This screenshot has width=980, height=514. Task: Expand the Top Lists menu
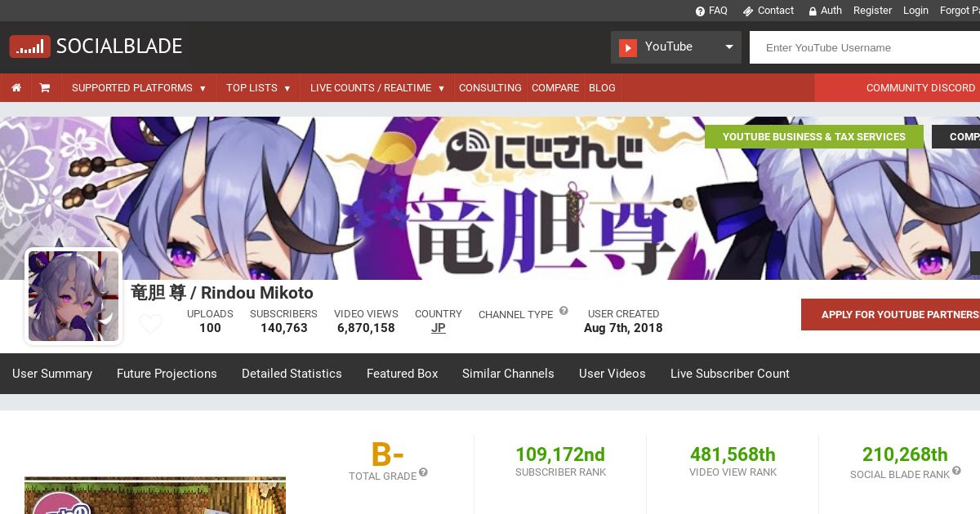pyautogui.click(x=258, y=88)
